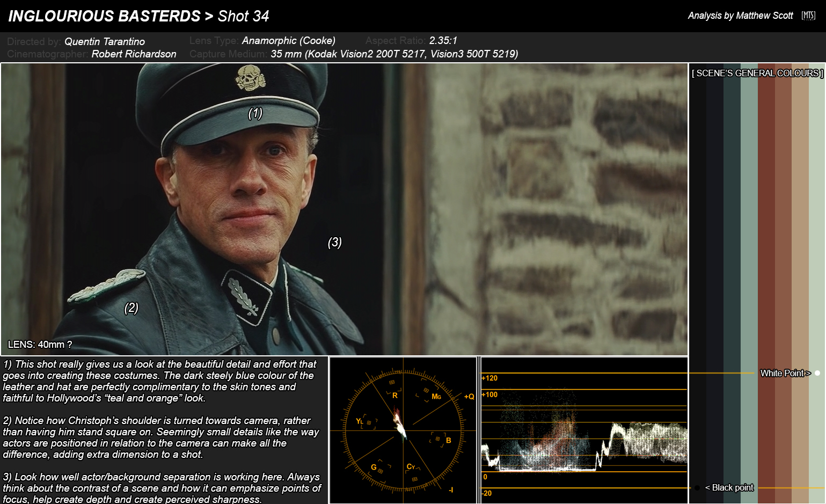The image size is (826, 504).
Task: Click note 1 about costume detail
Action: (160, 381)
